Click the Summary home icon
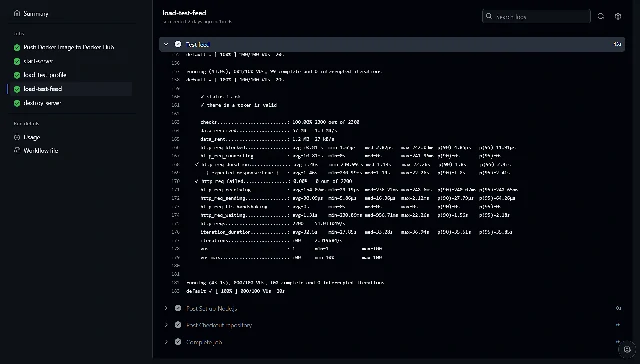640x364 pixels. 17,13
